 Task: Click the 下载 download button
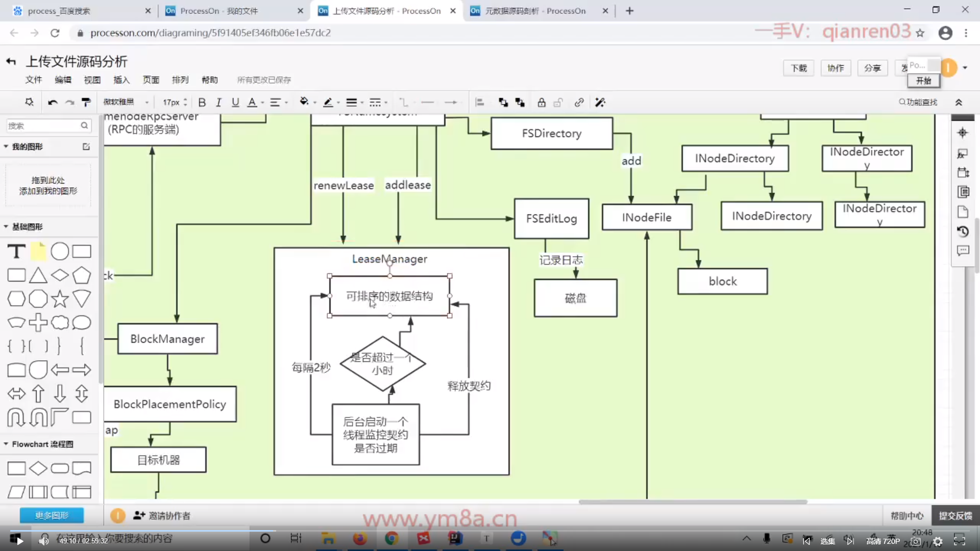799,68
